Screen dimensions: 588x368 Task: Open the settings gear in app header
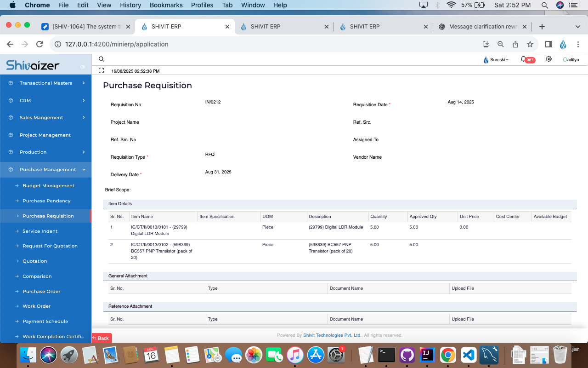coord(548,59)
